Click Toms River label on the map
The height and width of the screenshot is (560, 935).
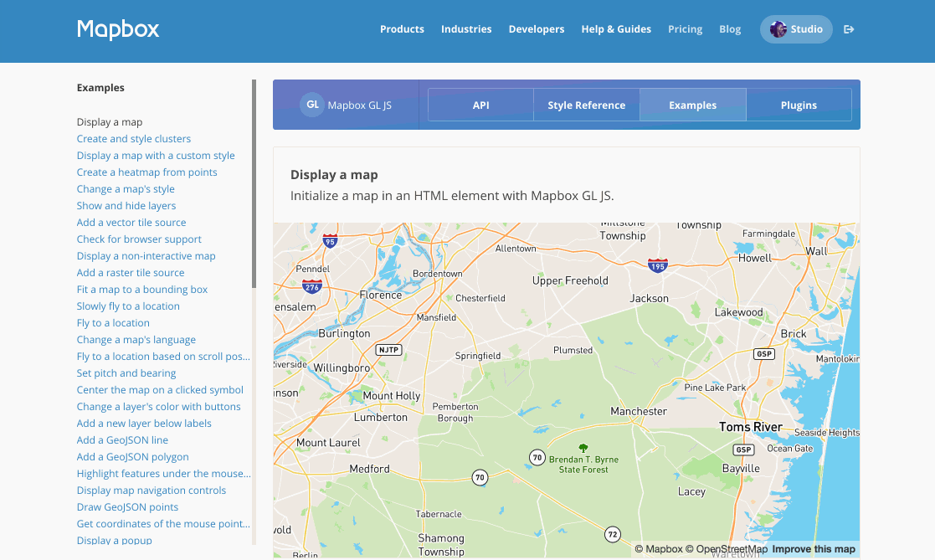click(x=751, y=427)
